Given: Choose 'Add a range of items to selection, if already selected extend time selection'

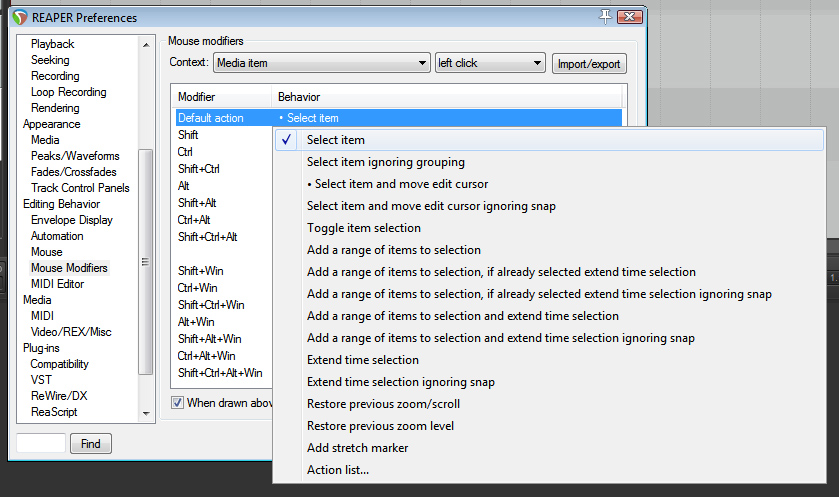Looking at the screenshot, I should tap(550, 271).
